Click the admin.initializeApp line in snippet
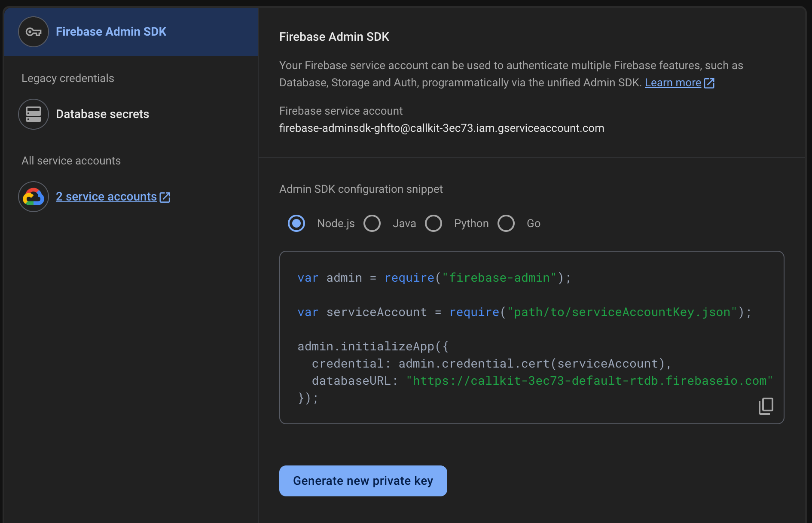Image resolution: width=812 pixels, height=523 pixels. (x=373, y=347)
